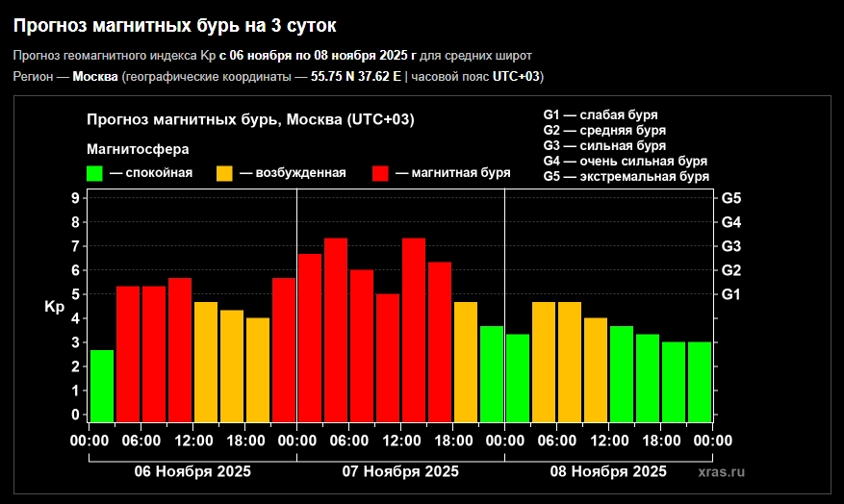
Task: Click chart title 'Прогноз магнитных бурь, Москва (UTC+03)'
Action: [250, 119]
